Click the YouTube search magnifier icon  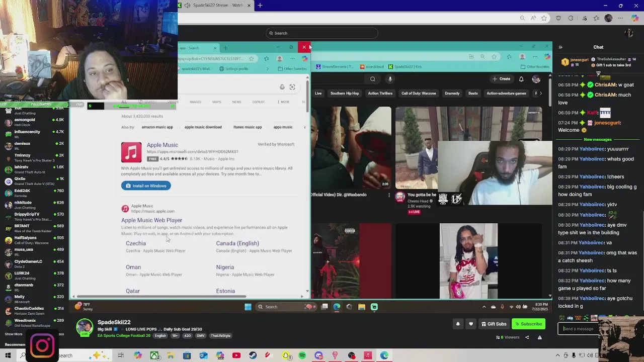click(x=372, y=79)
